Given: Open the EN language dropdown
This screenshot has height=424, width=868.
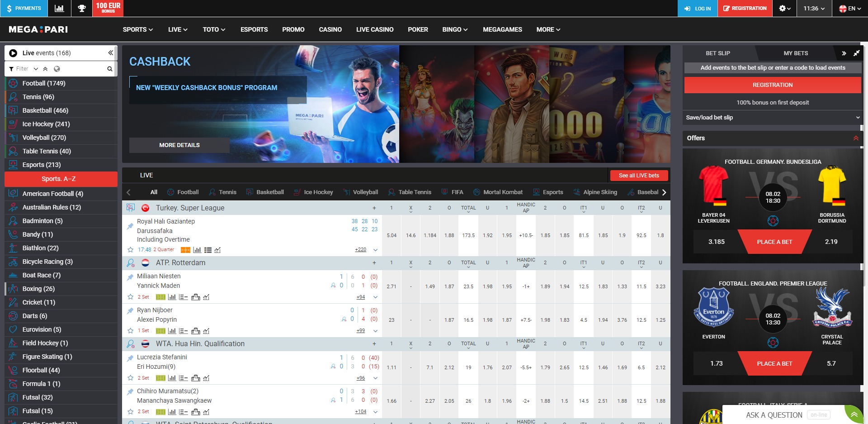Looking at the screenshot, I should [x=850, y=8].
